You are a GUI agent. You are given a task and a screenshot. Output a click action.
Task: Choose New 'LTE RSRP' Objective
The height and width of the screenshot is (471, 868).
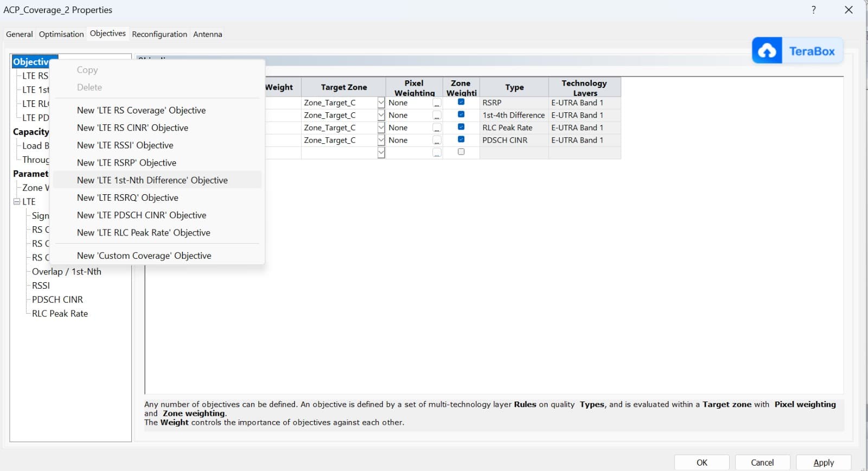click(x=157, y=163)
